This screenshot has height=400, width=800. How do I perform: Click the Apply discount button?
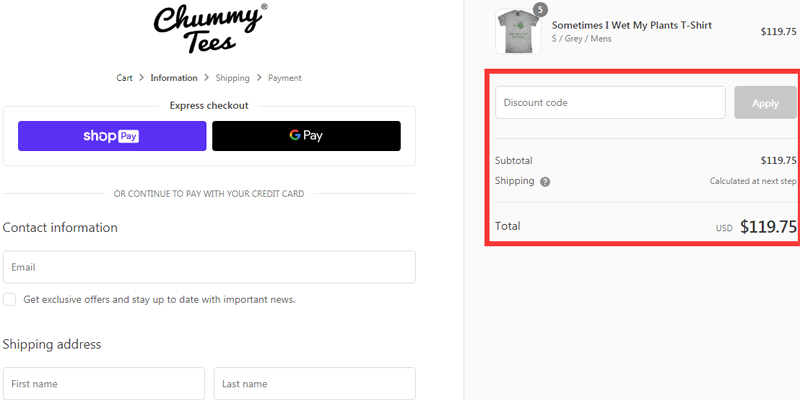tap(765, 103)
